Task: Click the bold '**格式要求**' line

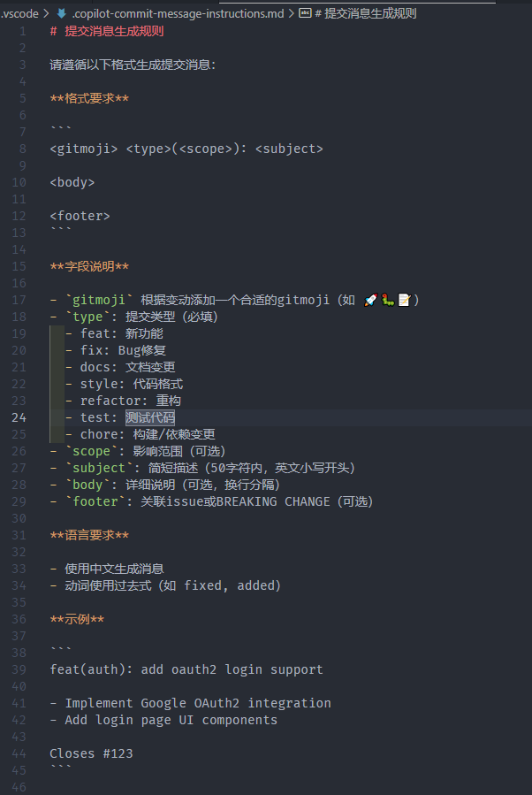Action: click(x=89, y=98)
